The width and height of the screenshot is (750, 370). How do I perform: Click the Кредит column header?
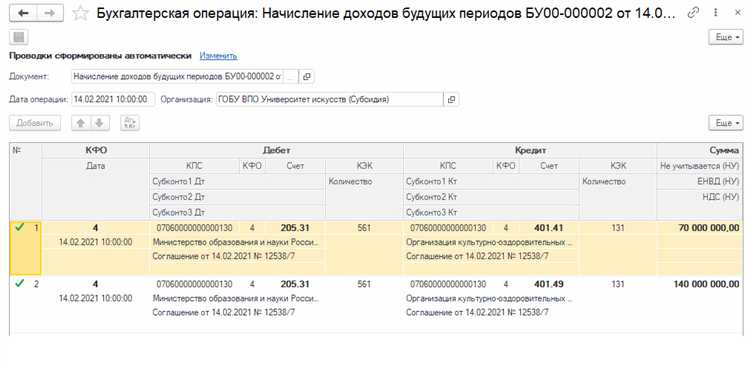pyautogui.click(x=530, y=150)
